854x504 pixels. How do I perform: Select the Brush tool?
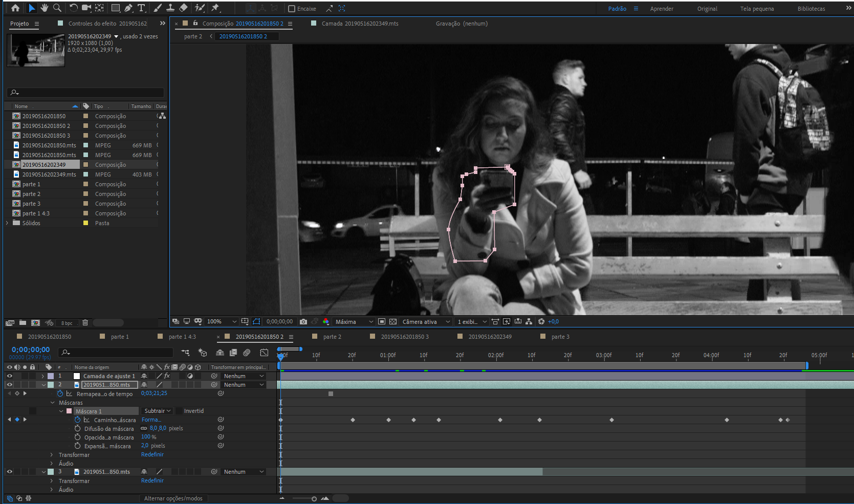pos(158,8)
